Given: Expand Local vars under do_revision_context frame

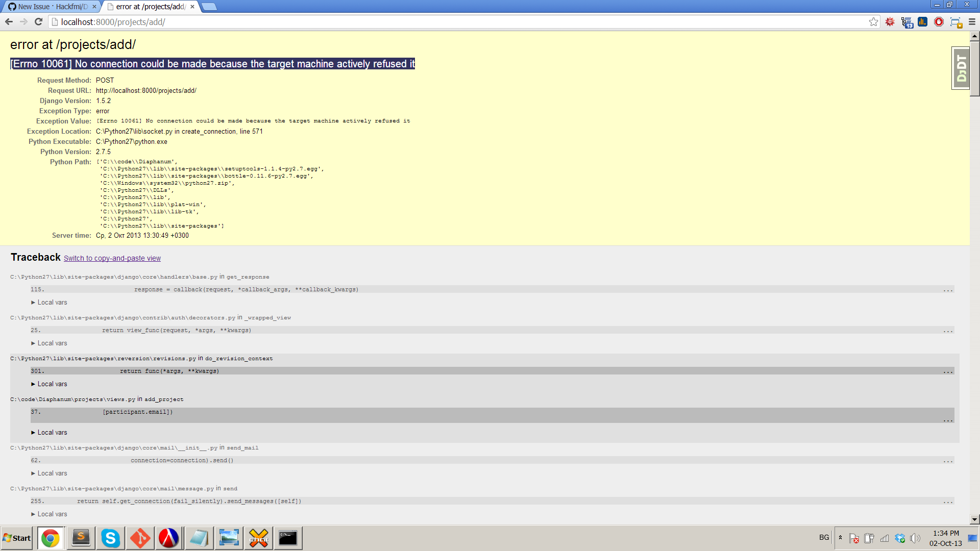Looking at the screenshot, I should tap(49, 384).
